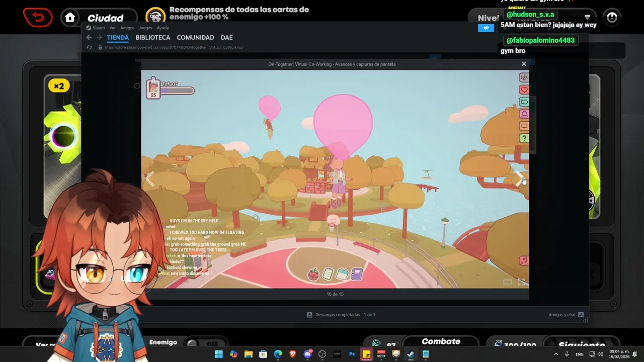Open the Ayuda menu
Screen dimensions: 644x362
tap(163, 28)
